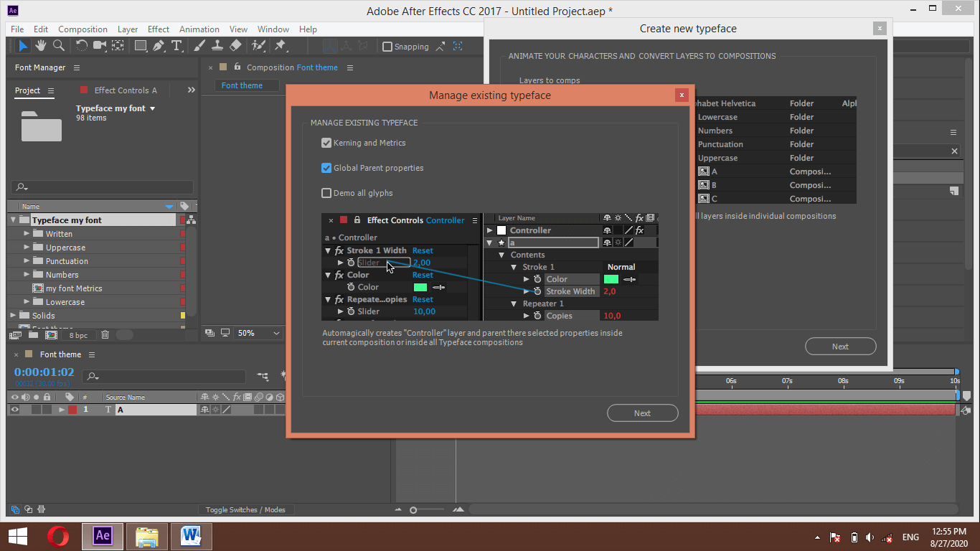980x551 pixels.
Task: Select the Hand tool
Action: point(41,46)
